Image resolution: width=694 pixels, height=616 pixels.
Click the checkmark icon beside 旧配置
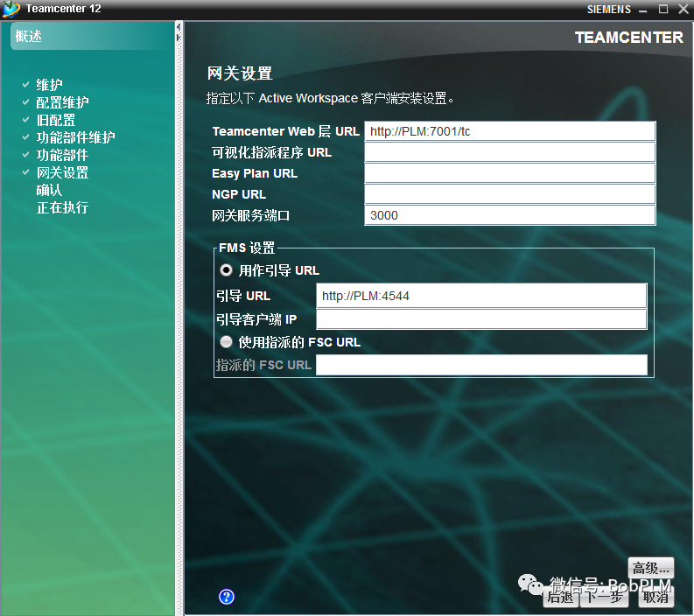[x=26, y=120]
